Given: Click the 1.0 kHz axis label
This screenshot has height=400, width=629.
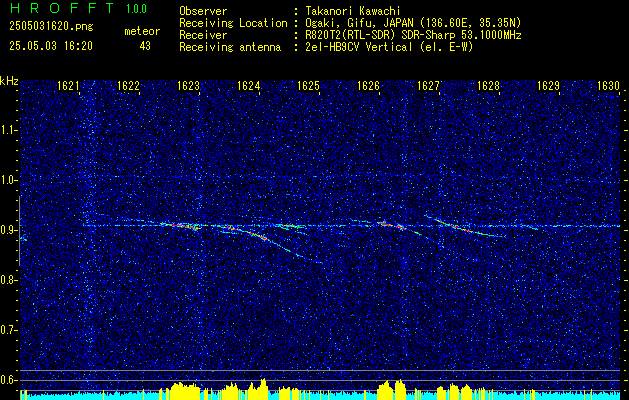Looking at the screenshot, I should (8, 181).
